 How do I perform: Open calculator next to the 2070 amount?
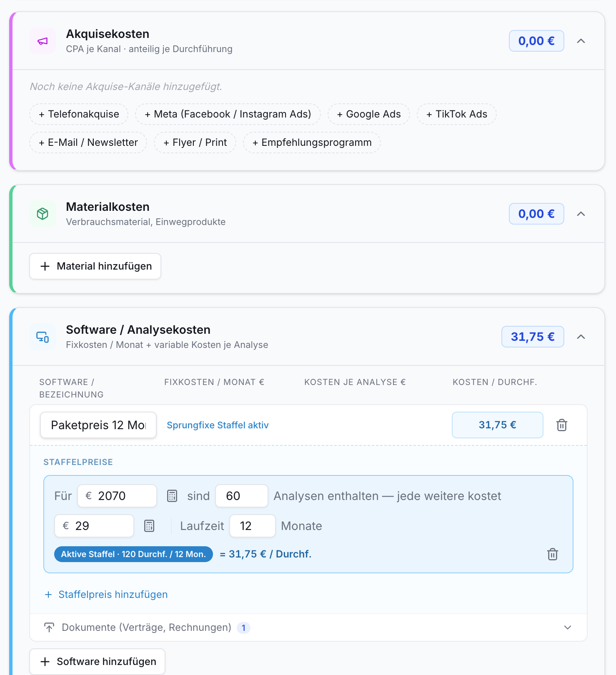[172, 496]
